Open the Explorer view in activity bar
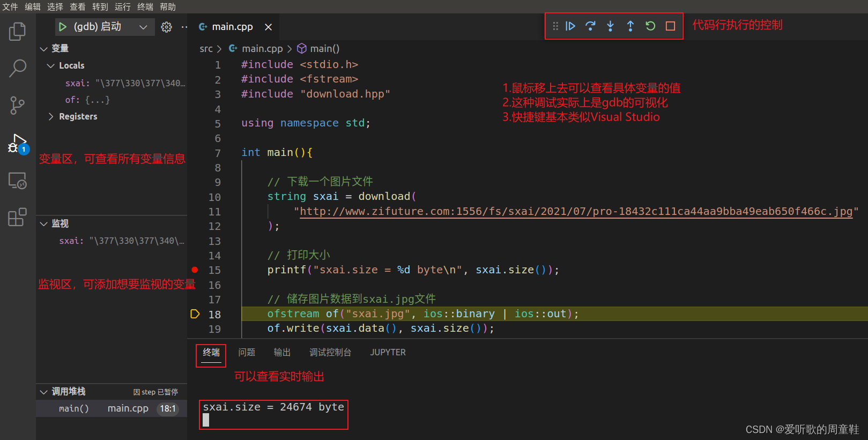The height and width of the screenshot is (440, 868). pyautogui.click(x=17, y=32)
